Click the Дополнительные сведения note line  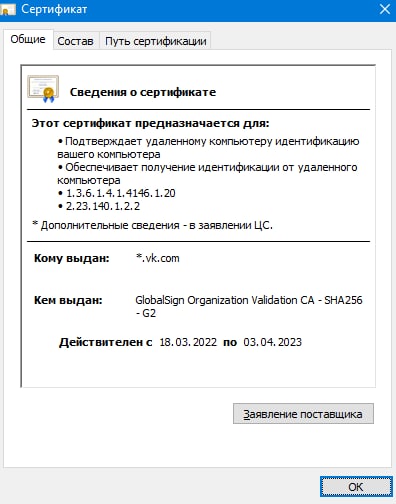152,225
